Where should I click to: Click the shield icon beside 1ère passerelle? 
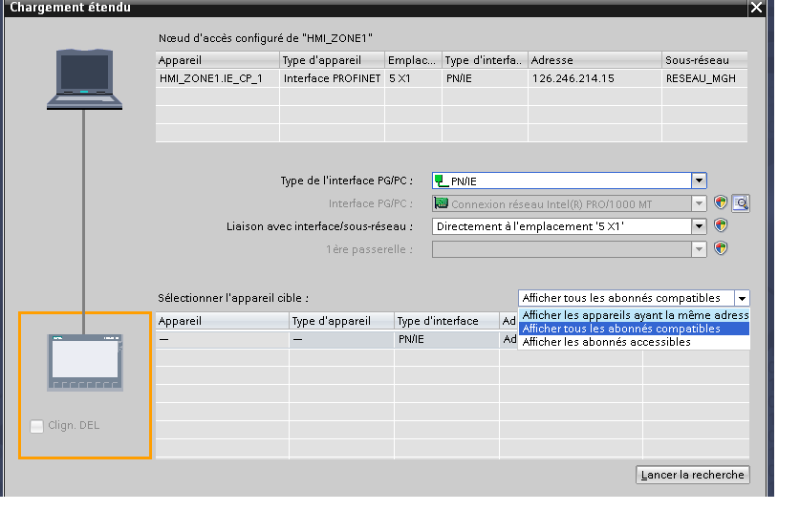(722, 248)
